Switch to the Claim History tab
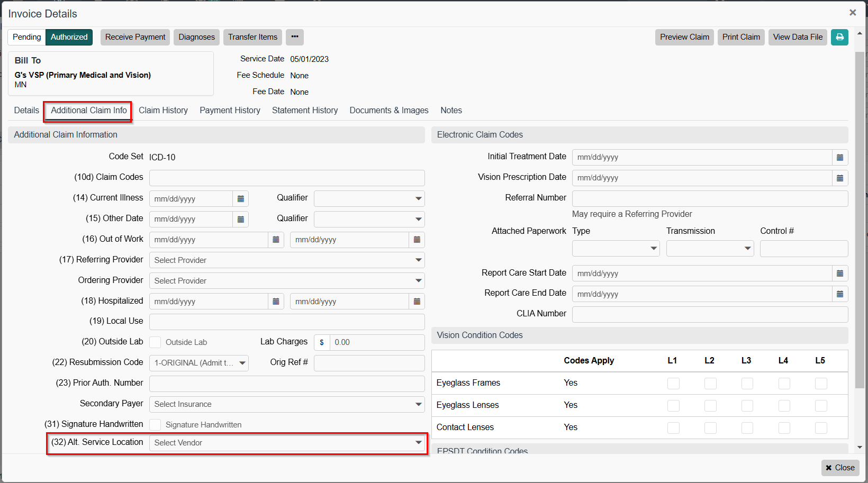The height and width of the screenshot is (483, 868). click(163, 111)
